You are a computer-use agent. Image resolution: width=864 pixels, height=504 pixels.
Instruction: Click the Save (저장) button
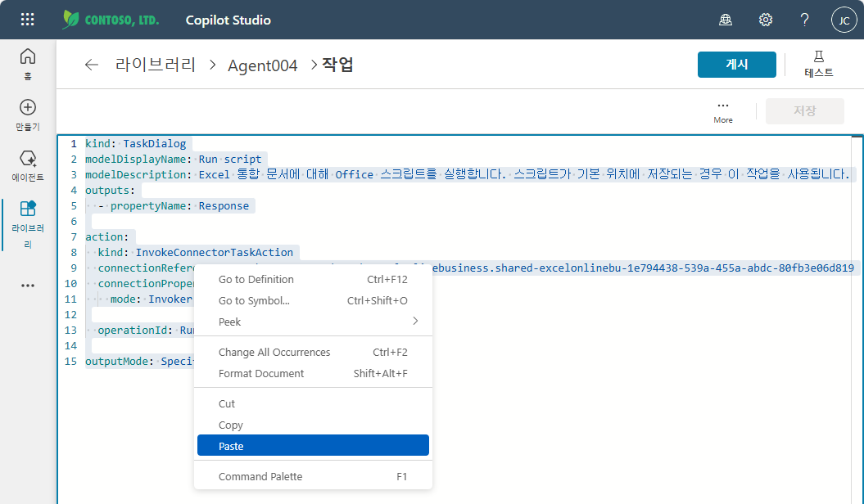point(804,111)
